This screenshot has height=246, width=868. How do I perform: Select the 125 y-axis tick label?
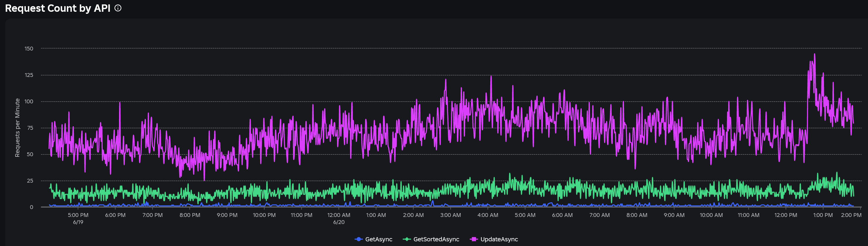29,75
